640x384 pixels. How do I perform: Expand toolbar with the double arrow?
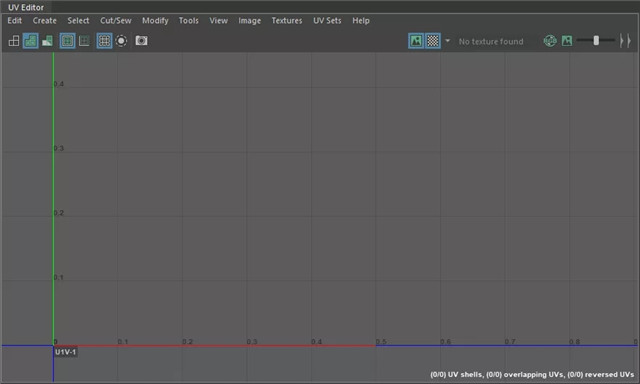pos(625,41)
